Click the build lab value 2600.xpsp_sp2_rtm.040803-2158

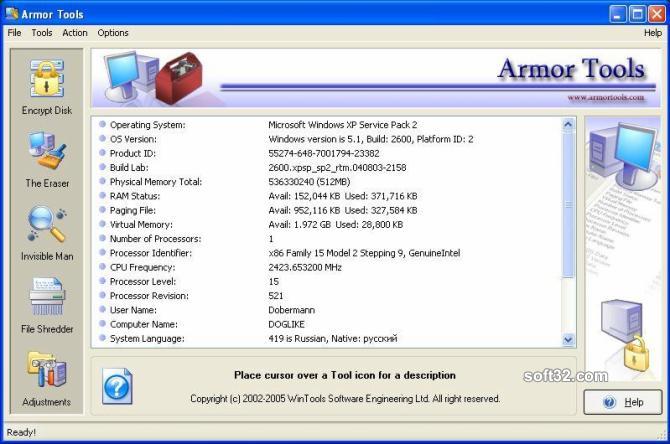337,168
